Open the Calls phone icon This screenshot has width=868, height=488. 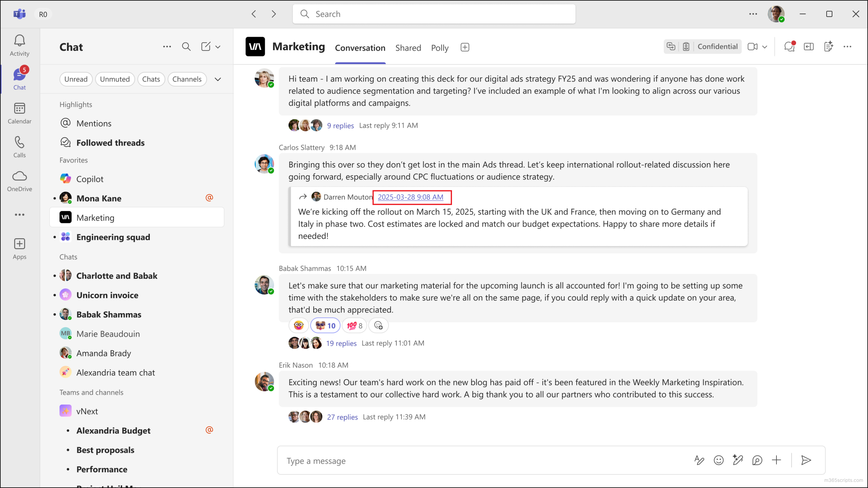[x=19, y=147]
